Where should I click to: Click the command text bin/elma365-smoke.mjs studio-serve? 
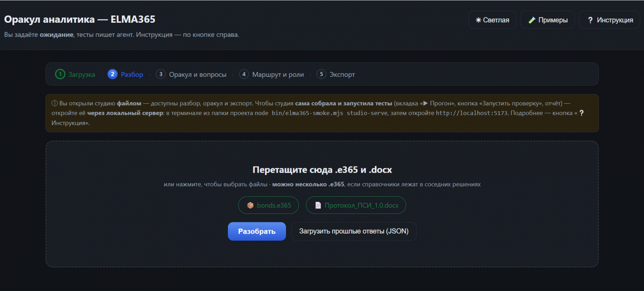[329, 113]
